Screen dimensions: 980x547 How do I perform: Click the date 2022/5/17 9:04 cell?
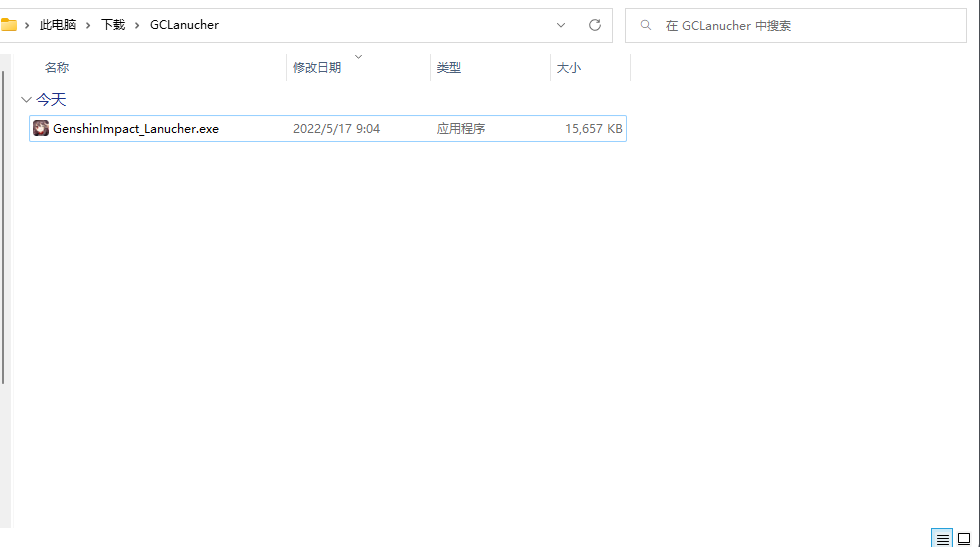coord(336,129)
